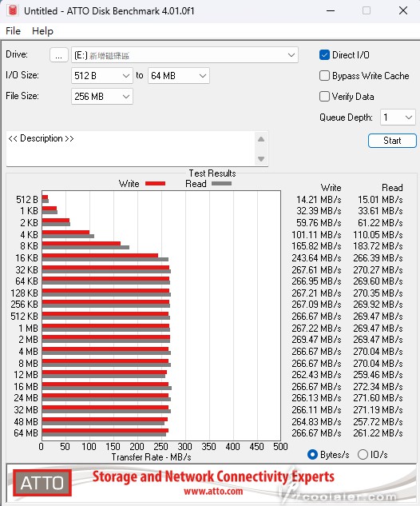Click the description scroll down arrow

(261, 159)
